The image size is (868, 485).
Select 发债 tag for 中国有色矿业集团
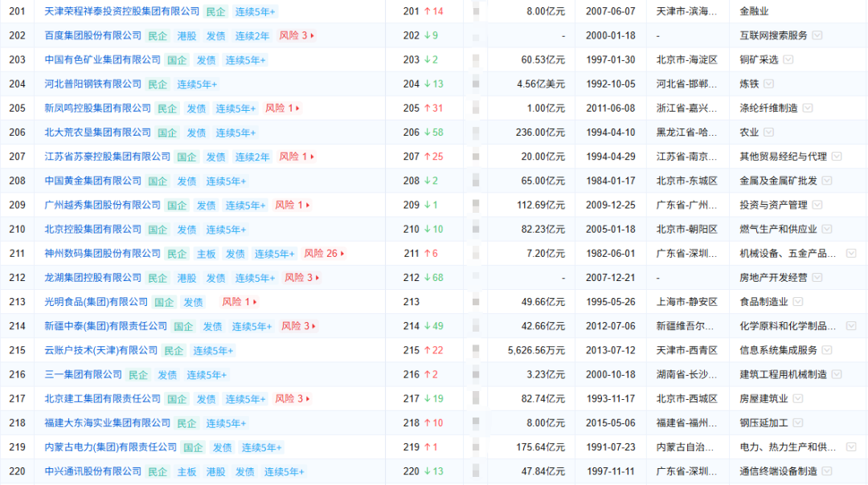(206, 60)
